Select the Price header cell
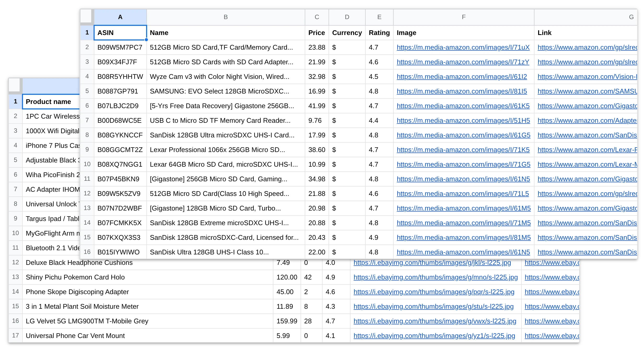This screenshot has width=644, height=350. coord(317,33)
